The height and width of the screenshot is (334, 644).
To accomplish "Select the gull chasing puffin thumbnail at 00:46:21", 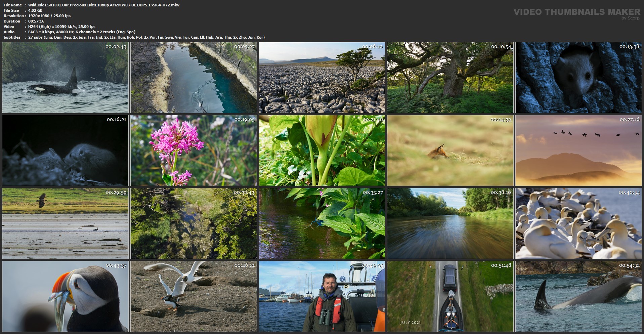I will (194, 296).
